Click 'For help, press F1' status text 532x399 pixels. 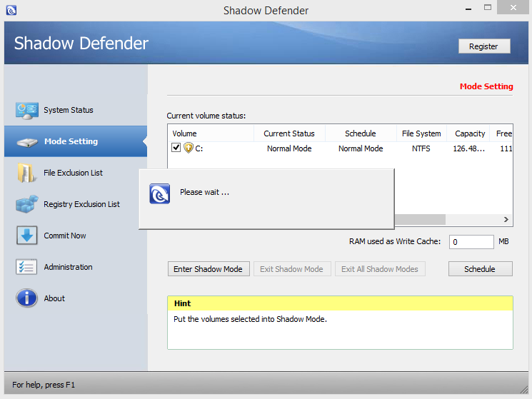pos(44,385)
